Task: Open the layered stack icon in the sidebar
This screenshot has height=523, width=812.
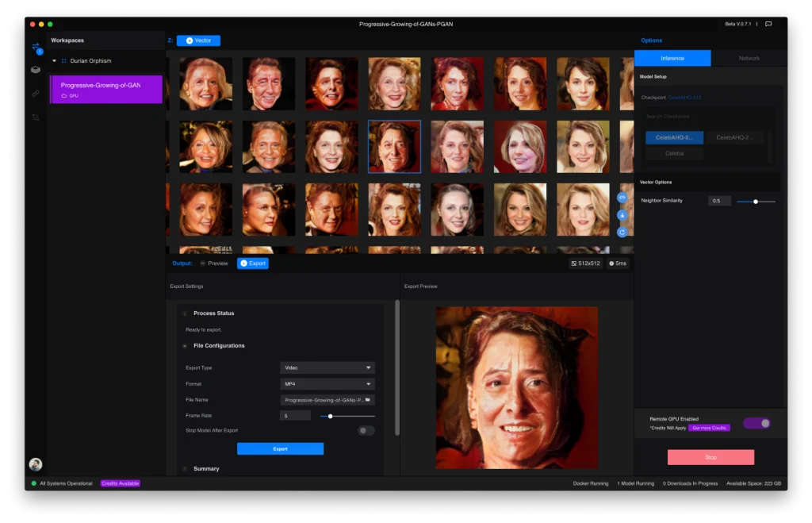Action: [36, 70]
